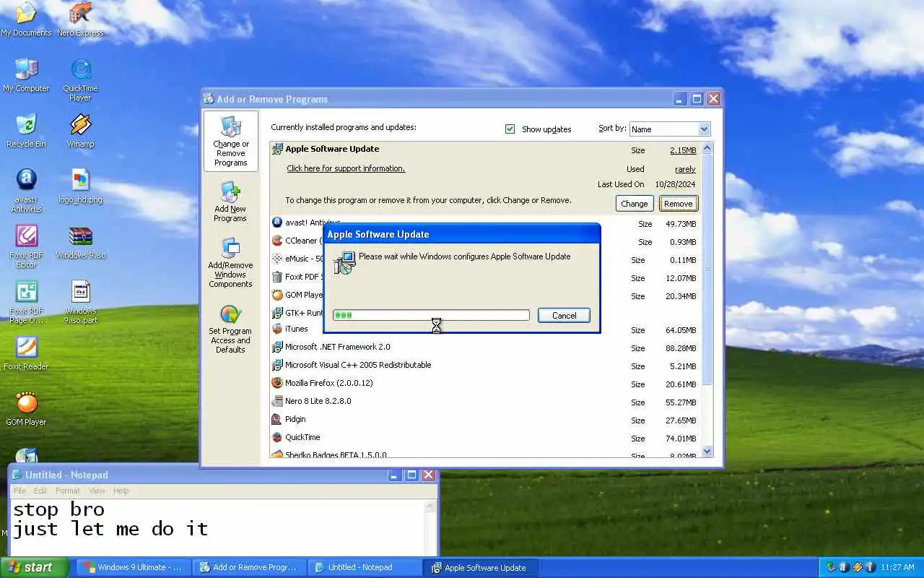Click into the Notepad text area
Image resolution: width=924 pixels, height=578 pixels.
tap(217, 527)
